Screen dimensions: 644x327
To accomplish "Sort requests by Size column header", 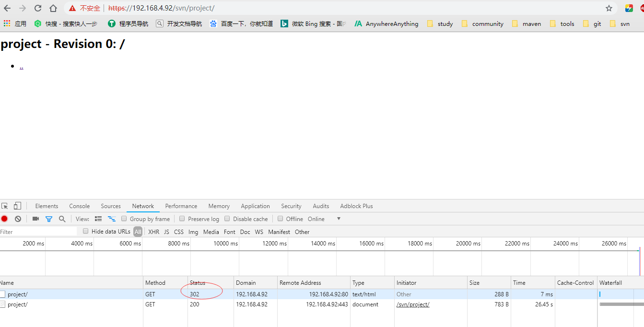I will click(x=489, y=283).
